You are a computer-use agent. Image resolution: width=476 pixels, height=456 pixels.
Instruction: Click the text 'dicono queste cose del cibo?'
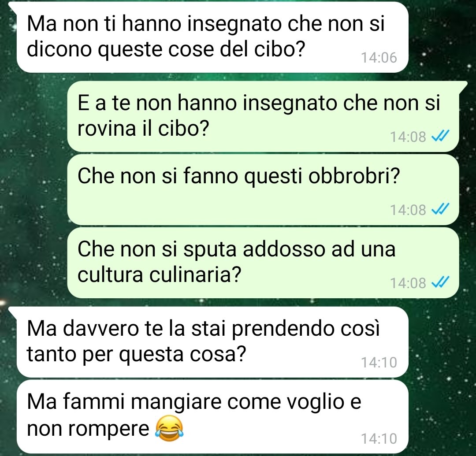click(x=165, y=49)
